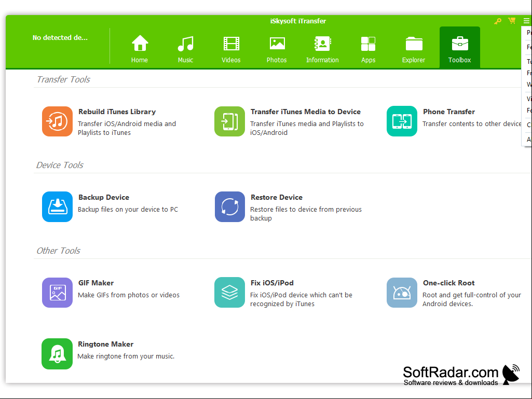Open the Backup Device title

104,197
